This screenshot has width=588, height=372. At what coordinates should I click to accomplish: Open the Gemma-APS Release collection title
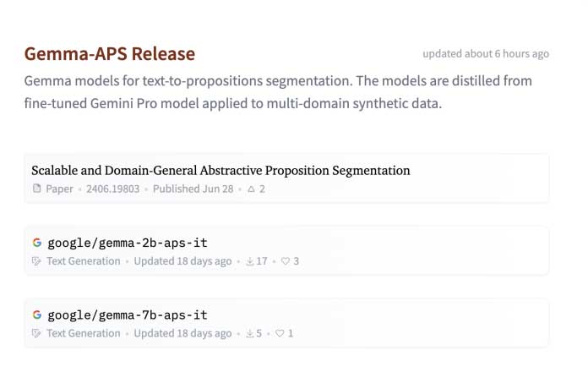[x=110, y=54]
